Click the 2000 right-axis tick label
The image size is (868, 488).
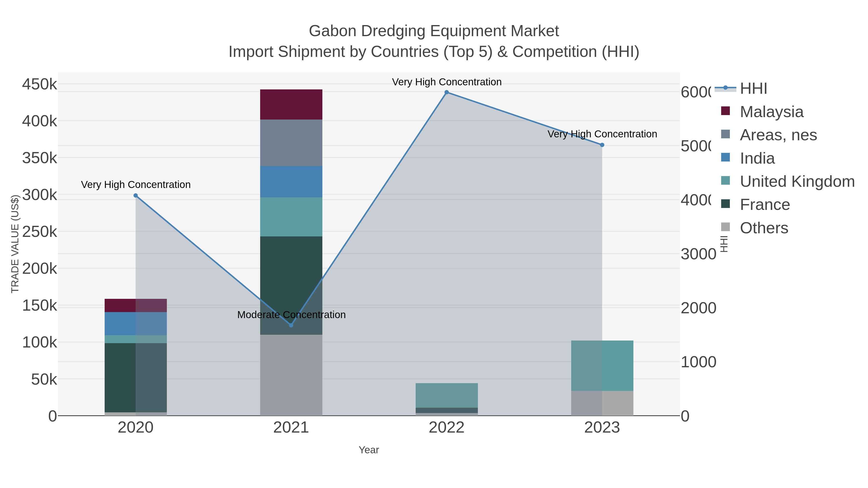tap(698, 308)
